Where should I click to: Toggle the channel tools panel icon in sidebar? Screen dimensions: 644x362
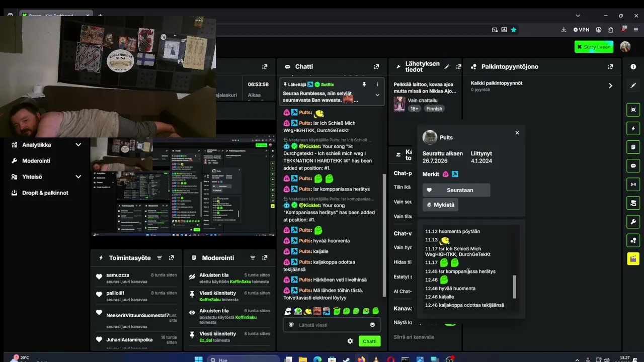click(633, 203)
